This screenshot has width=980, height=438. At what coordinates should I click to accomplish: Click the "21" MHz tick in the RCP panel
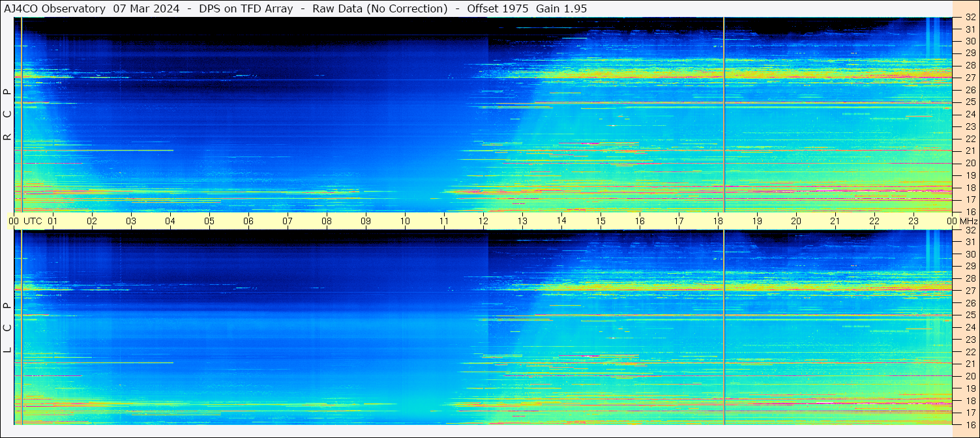point(970,151)
